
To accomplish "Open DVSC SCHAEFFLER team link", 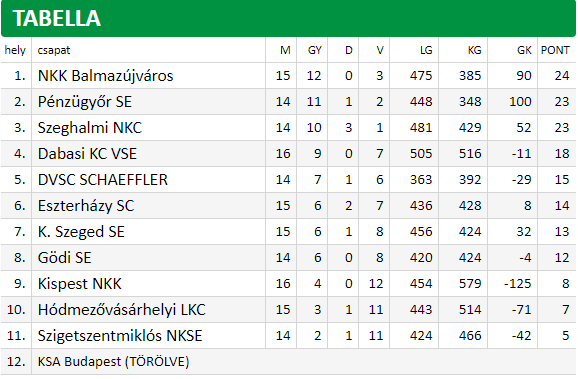I will (x=103, y=180).
